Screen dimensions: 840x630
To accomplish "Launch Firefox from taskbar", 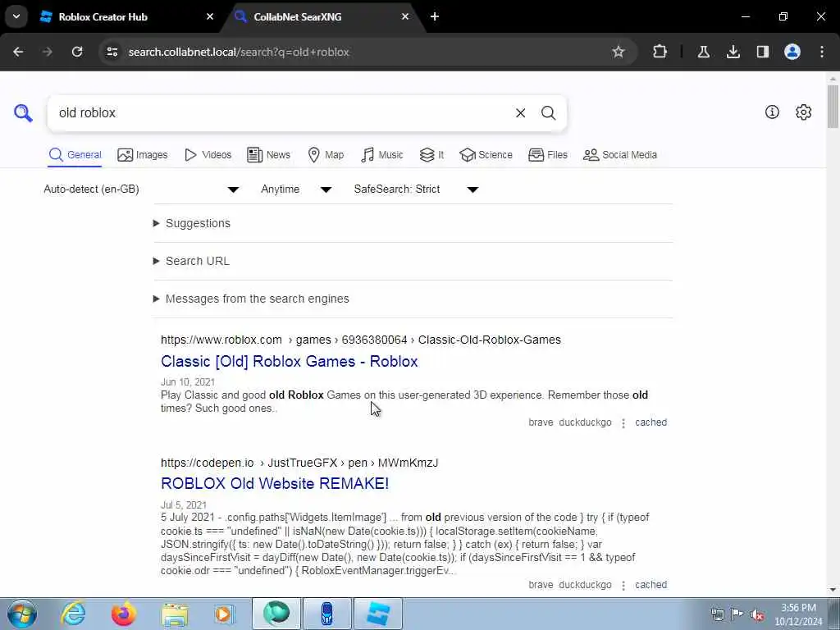I will click(x=124, y=614).
